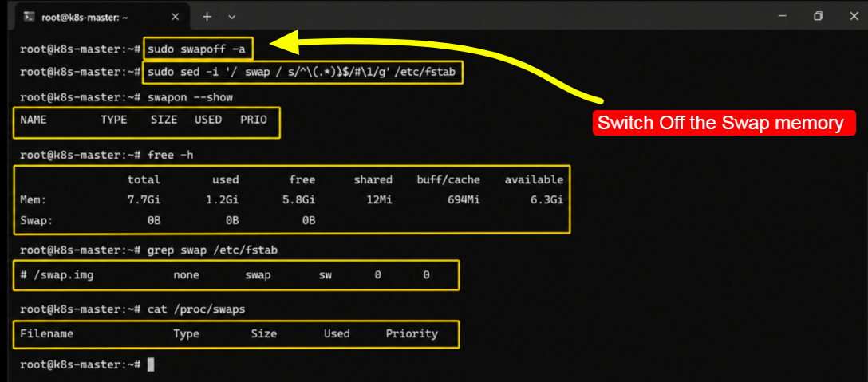
Task: Open a new terminal tab
Action: (x=207, y=17)
